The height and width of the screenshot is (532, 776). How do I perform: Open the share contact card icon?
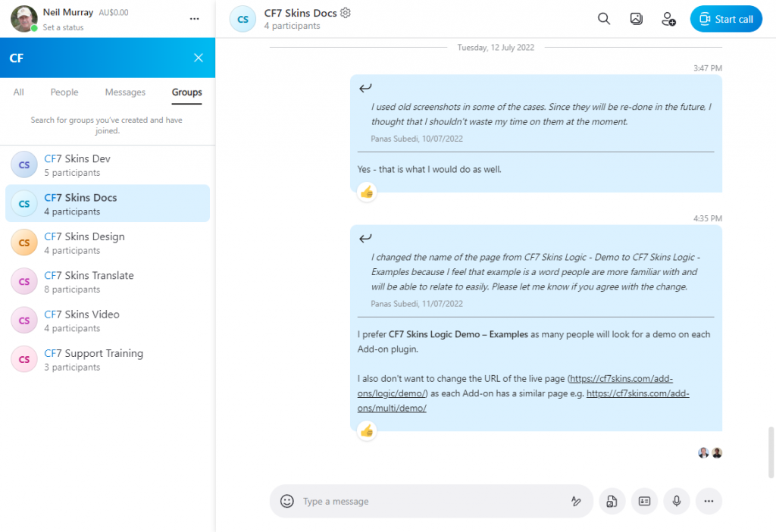[x=644, y=501]
